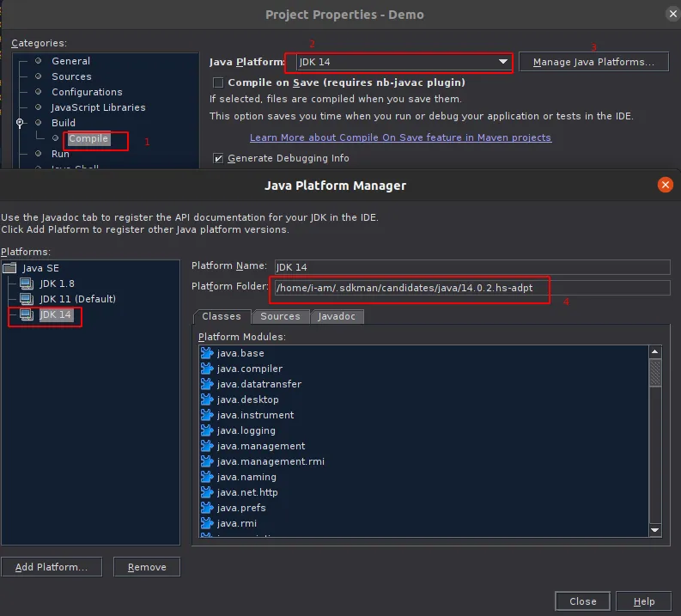681x616 pixels.
Task: Select the java.datatransfer module name
Action: (x=258, y=384)
